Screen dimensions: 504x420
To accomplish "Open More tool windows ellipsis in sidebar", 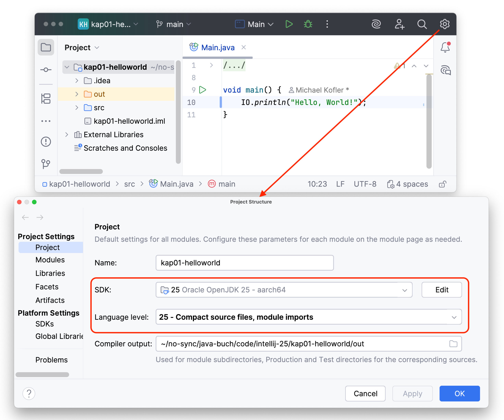I will (46, 121).
